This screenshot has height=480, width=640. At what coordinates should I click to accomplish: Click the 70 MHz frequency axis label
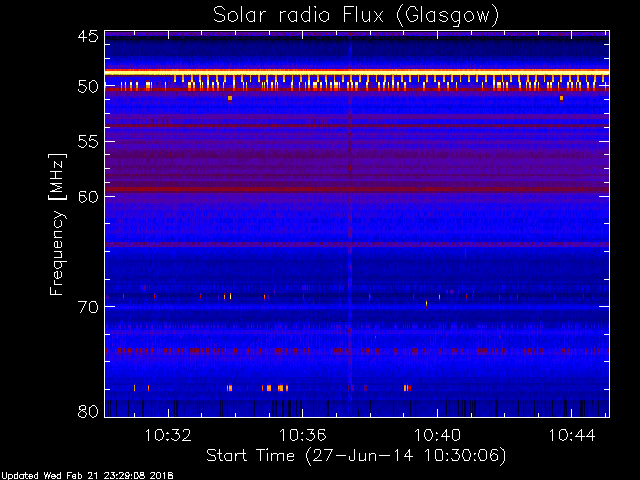pyautogui.click(x=88, y=307)
